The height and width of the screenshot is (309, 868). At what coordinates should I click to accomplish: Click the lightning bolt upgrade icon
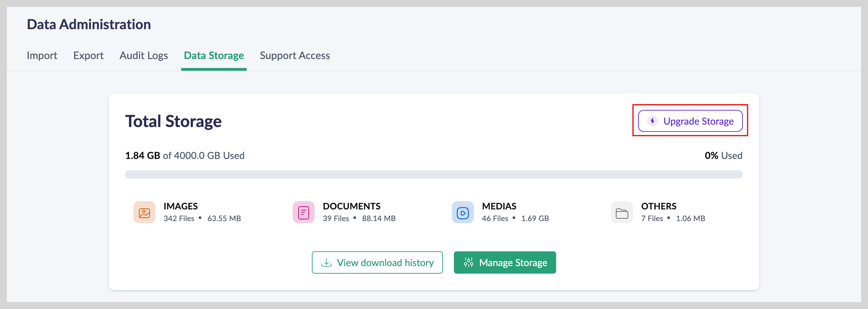(652, 121)
